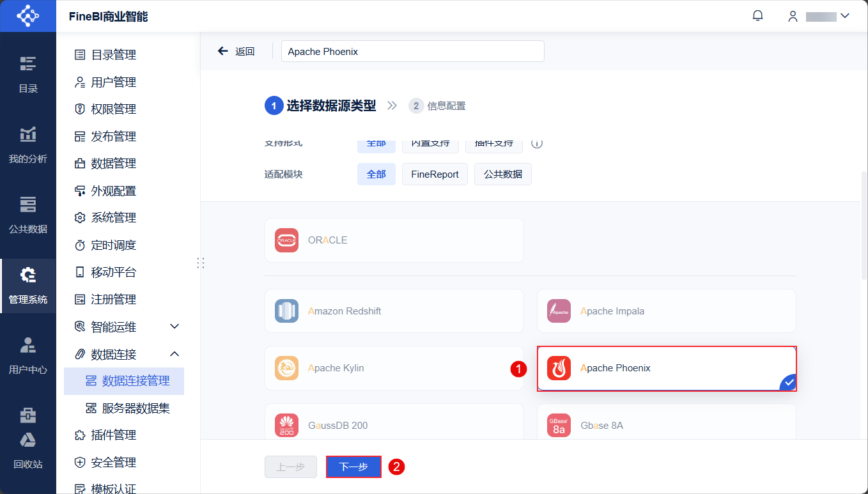The width and height of the screenshot is (868, 494).
Task: Select 数据连接管理 in the tree
Action: coord(124,381)
